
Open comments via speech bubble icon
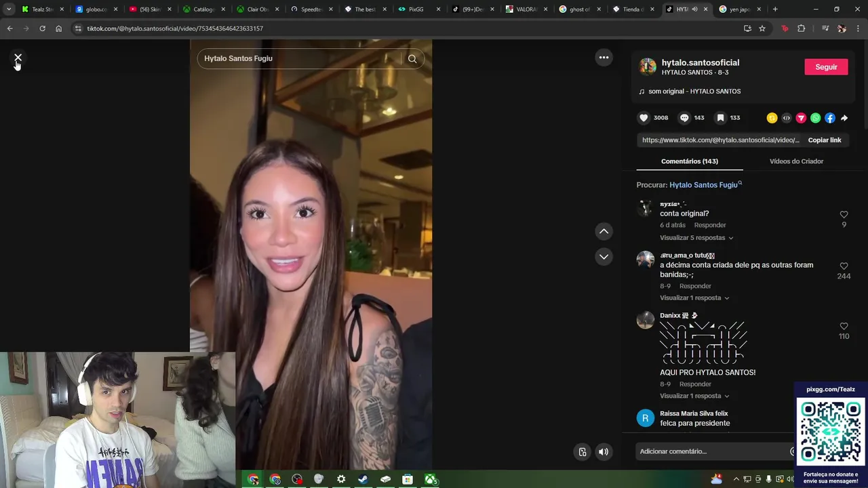click(x=684, y=118)
